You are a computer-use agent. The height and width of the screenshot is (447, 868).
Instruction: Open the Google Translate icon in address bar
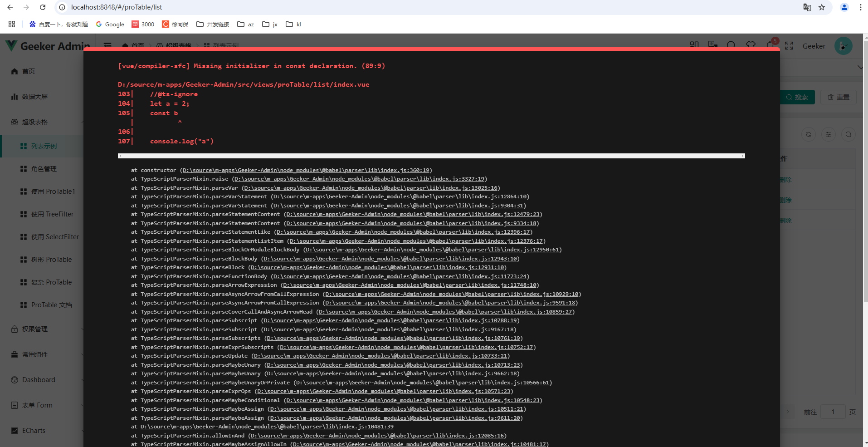[807, 7]
